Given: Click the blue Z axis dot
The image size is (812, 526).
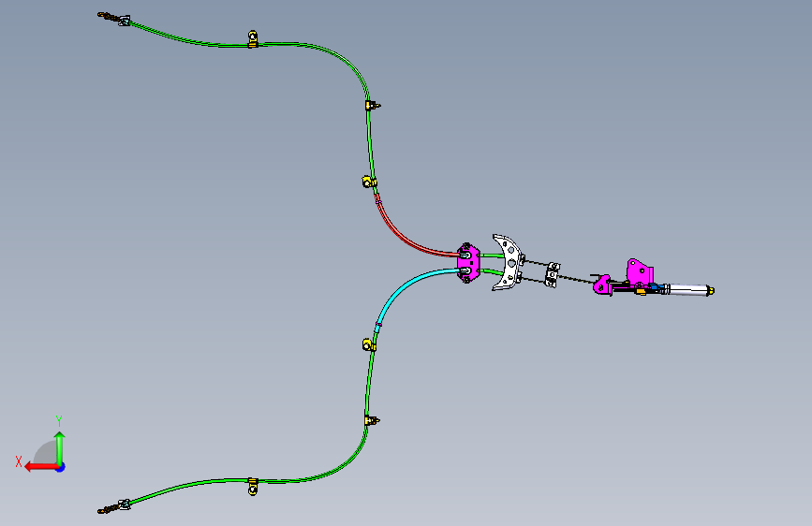Looking at the screenshot, I should click(x=61, y=467).
